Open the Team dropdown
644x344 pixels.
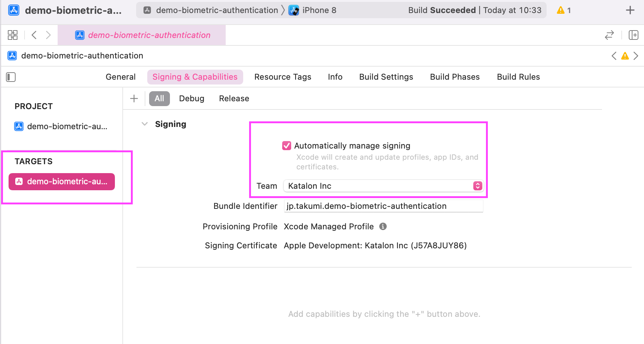coord(383,186)
